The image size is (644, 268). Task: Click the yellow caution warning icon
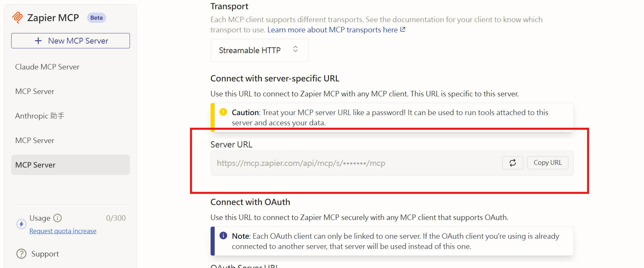tap(223, 112)
